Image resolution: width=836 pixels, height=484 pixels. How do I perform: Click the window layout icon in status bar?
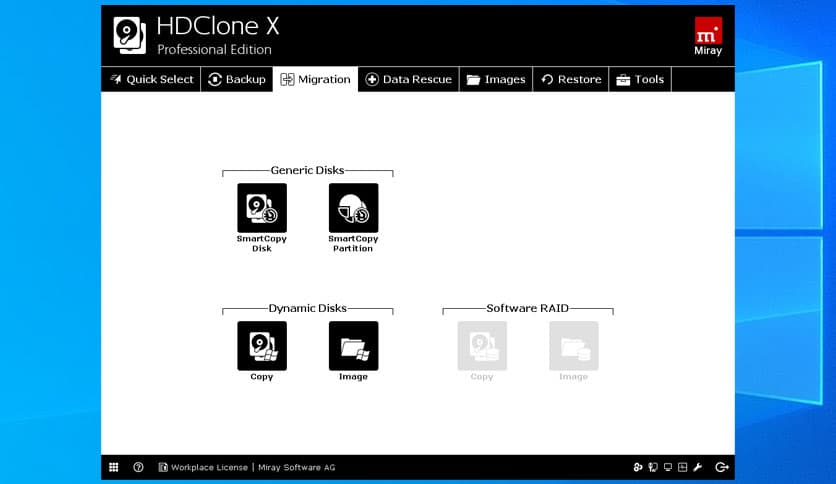point(682,467)
